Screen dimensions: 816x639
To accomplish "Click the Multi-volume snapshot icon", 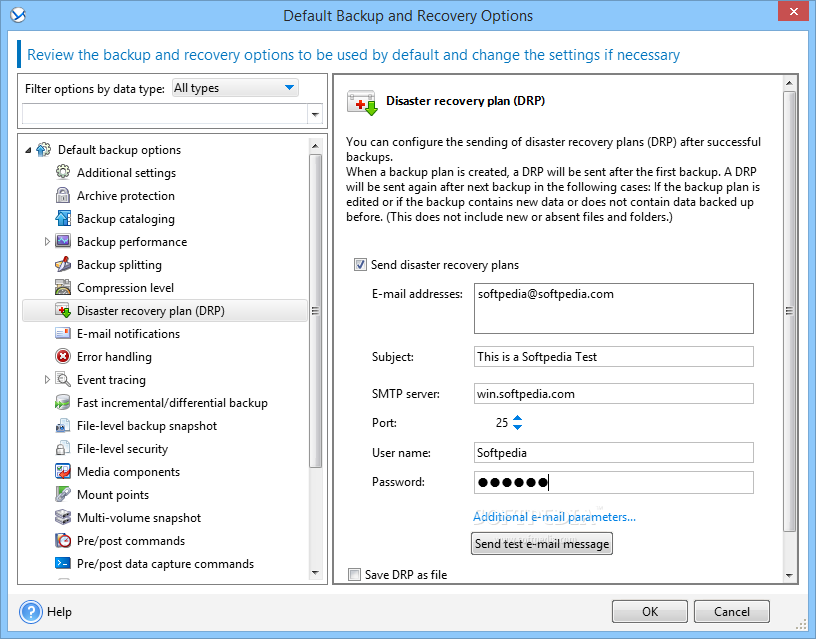I will tap(63, 517).
